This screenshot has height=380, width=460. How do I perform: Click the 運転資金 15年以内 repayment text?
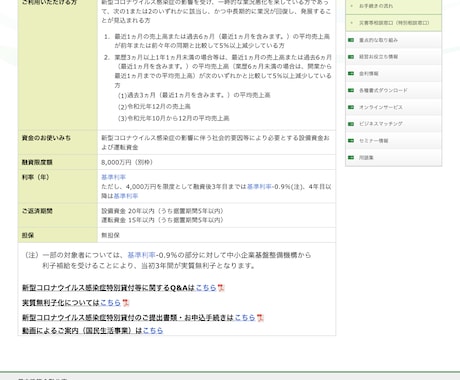tap(162, 220)
